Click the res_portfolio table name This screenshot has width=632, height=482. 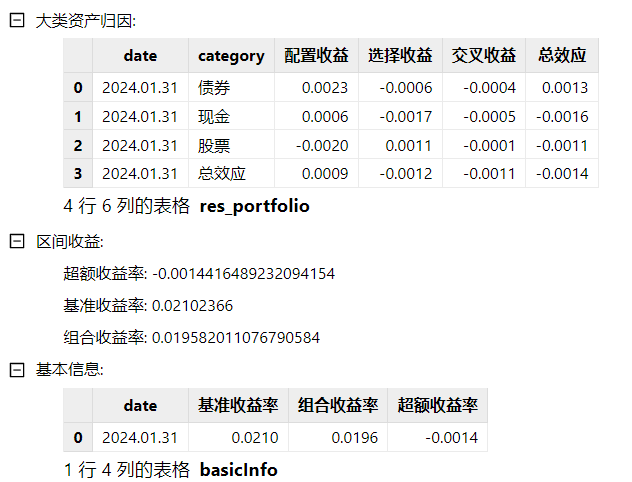click(254, 207)
